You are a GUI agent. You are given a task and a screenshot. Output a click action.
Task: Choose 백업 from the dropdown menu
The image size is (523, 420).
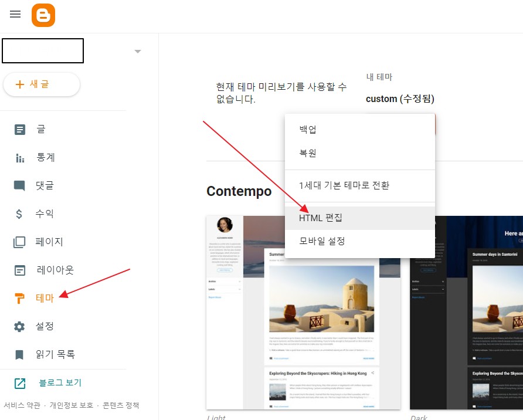360,130
